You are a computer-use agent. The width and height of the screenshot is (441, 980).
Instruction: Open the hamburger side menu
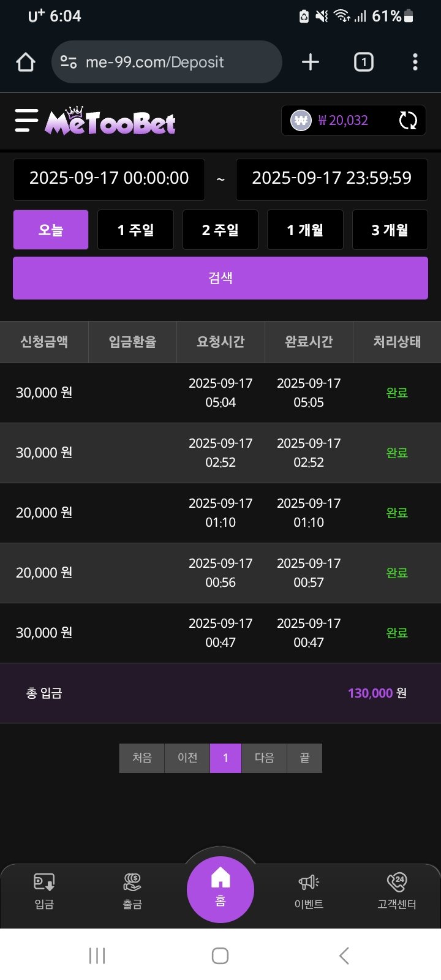coord(26,121)
